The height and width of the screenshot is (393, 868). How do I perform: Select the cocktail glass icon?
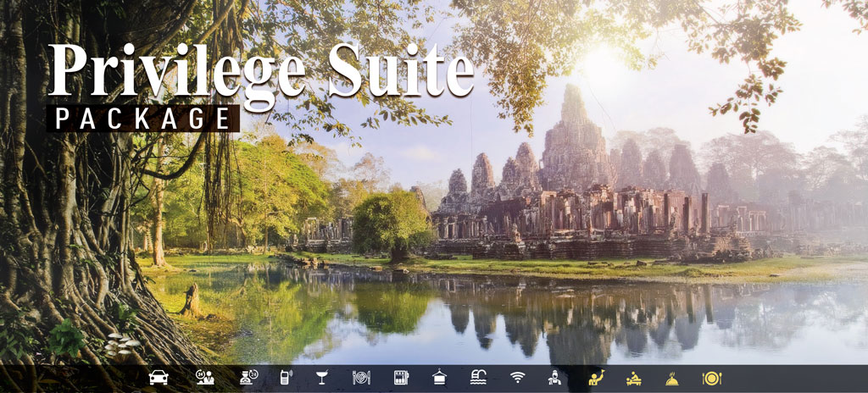(x=321, y=378)
